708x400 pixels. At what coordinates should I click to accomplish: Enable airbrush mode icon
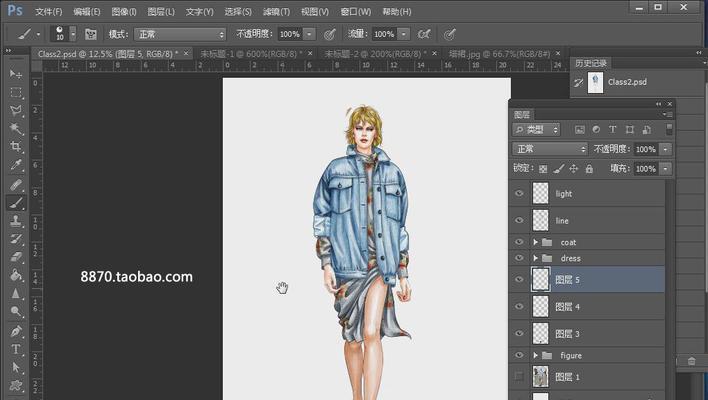click(x=424, y=34)
